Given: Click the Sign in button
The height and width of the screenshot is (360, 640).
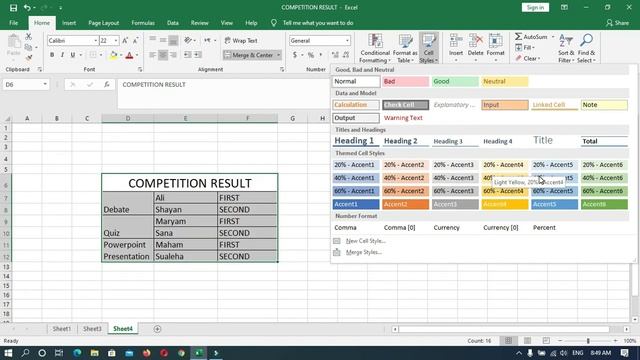Looking at the screenshot, I should tap(535, 7).
